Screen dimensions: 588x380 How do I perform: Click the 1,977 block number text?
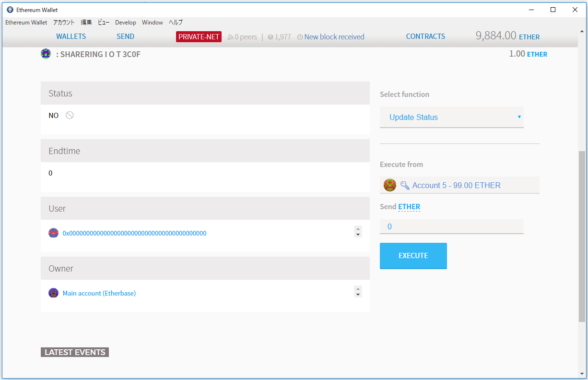pyautogui.click(x=283, y=37)
